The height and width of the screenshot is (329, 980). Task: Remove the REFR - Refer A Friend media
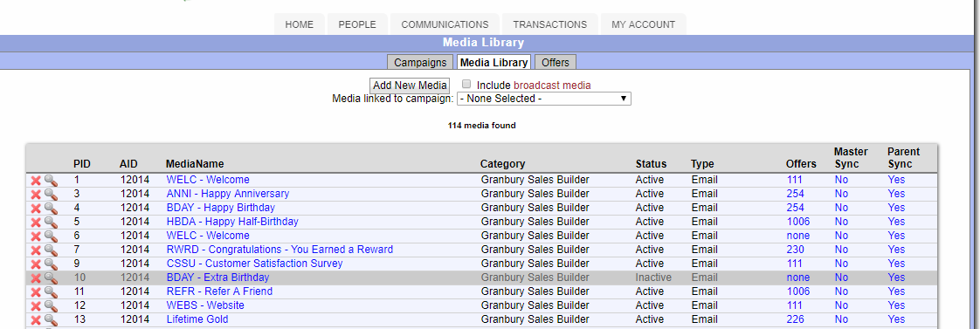point(36,291)
